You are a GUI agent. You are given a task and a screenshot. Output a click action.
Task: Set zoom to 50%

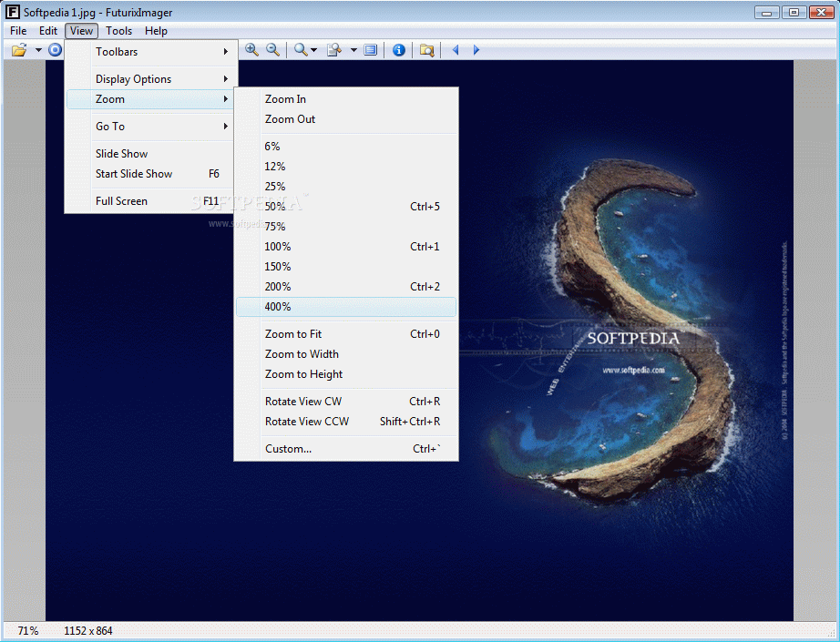(346, 207)
